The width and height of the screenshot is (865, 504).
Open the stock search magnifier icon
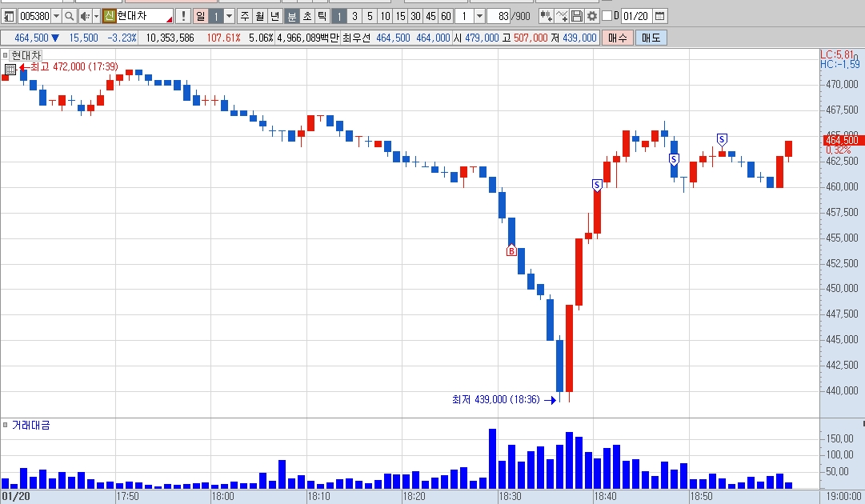69,17
